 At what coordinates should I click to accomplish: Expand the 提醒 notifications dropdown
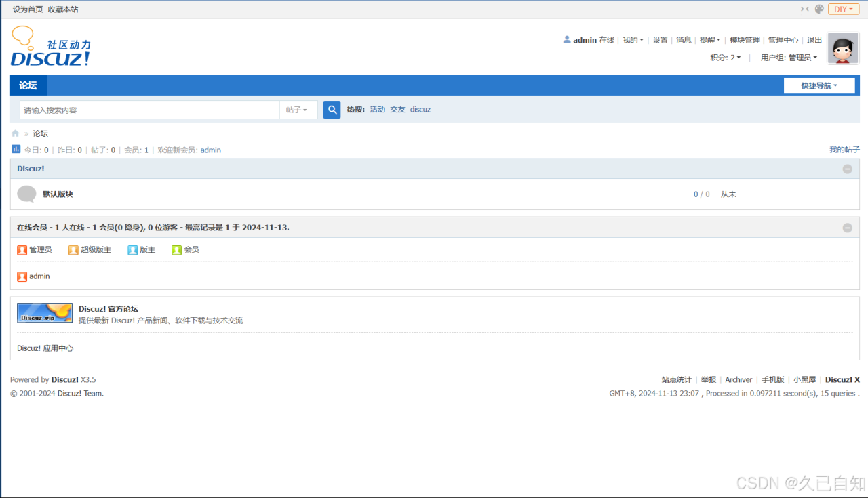(710, 40)
